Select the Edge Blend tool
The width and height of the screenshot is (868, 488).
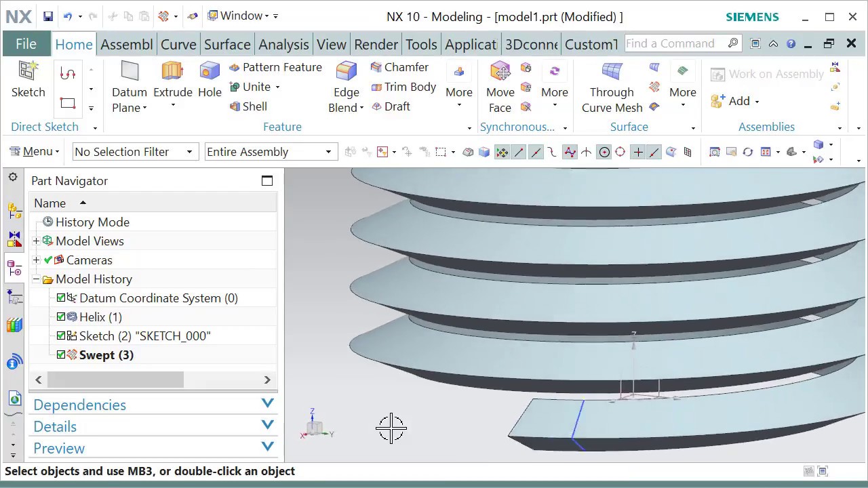(x=346, y=87)
